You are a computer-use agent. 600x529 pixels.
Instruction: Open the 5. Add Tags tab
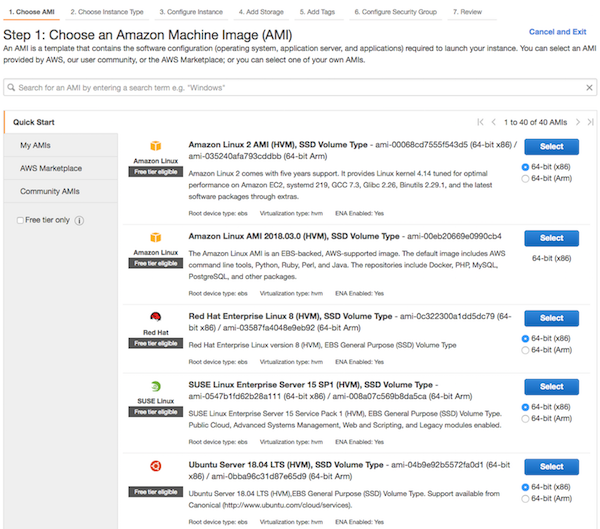click(317, 12)
